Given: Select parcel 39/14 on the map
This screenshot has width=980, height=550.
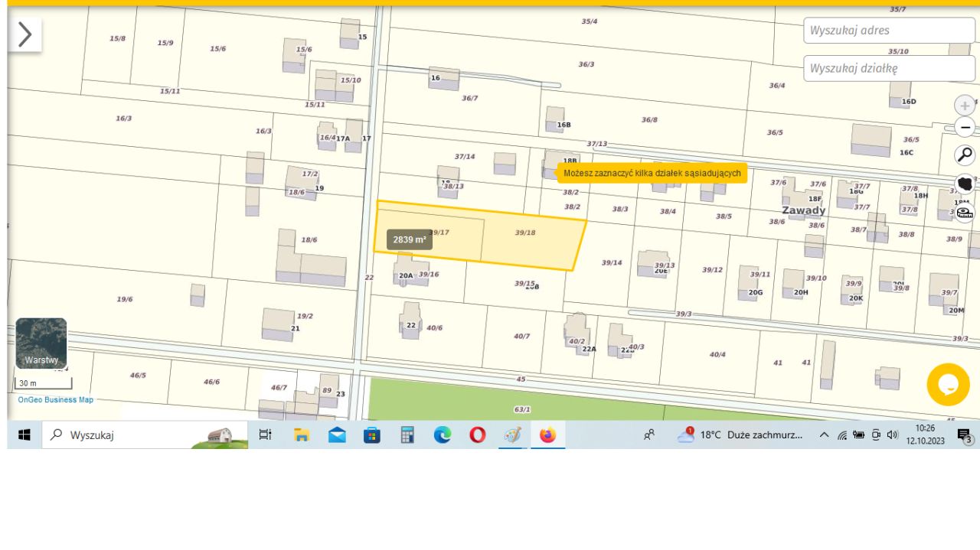Looking at the screenshot, I should pyautogui.click(x=612, y=262).
